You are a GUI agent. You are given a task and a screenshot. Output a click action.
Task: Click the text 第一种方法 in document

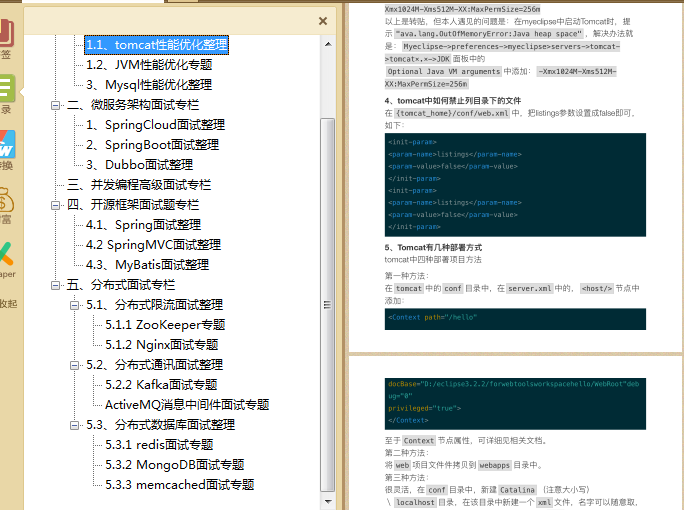[x=407, y=276]
